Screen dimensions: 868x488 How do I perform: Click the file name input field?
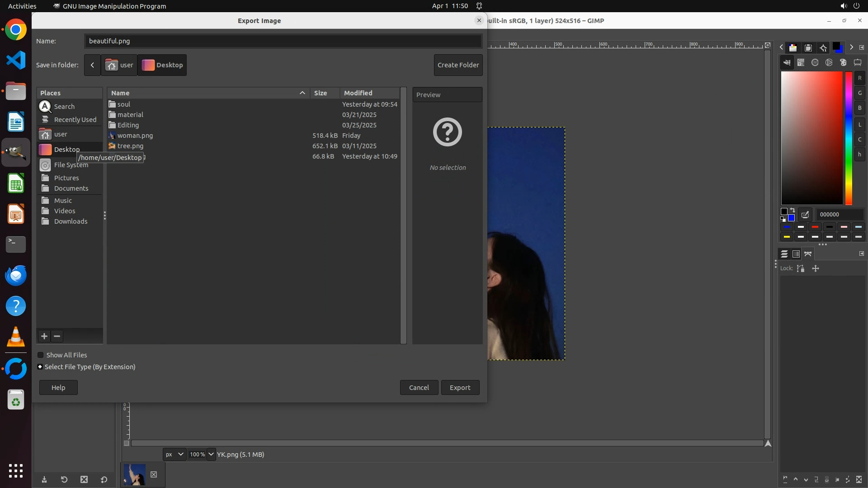point(283,41)
